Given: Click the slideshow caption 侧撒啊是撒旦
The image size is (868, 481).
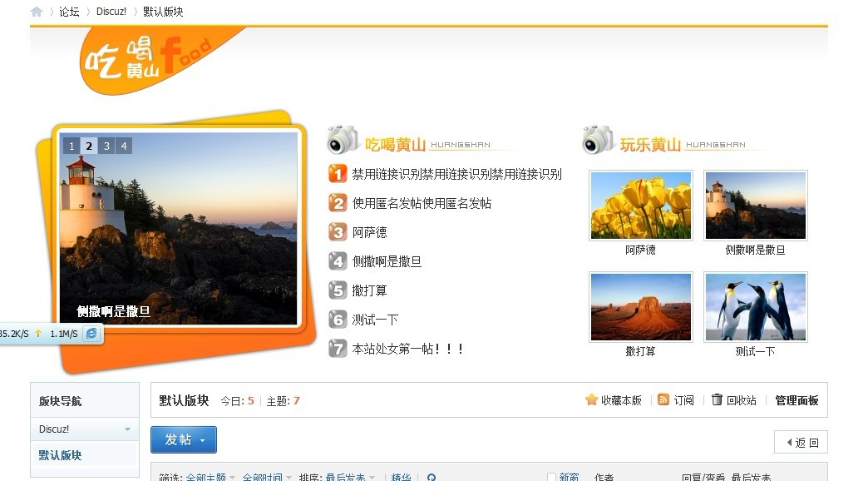Looking at the screenshot, I should pos(113,311).
